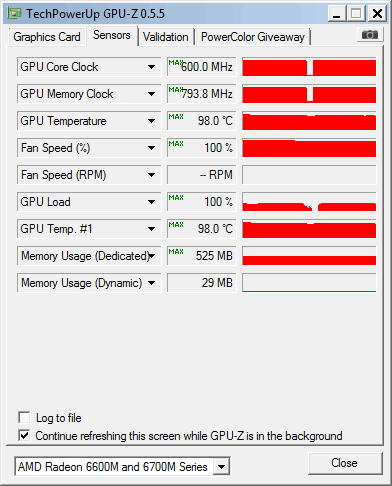Open the Memory Usage (Dynamic) dropdown
The width and height of the screenshot is (392, 486).
151,283
